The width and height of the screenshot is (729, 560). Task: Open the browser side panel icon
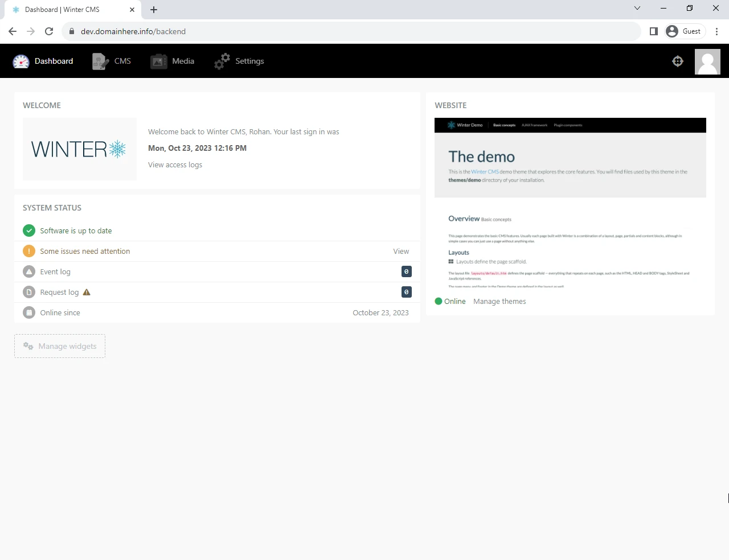654,31
